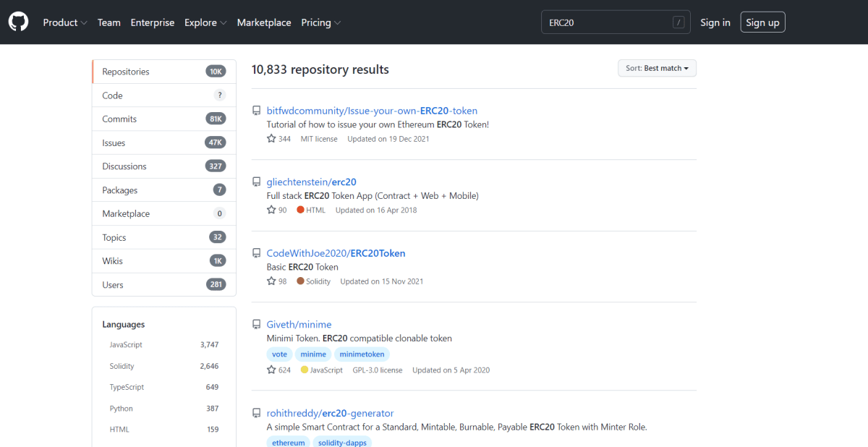
Task: Select the Commits filter
Action: coord(164,119)
